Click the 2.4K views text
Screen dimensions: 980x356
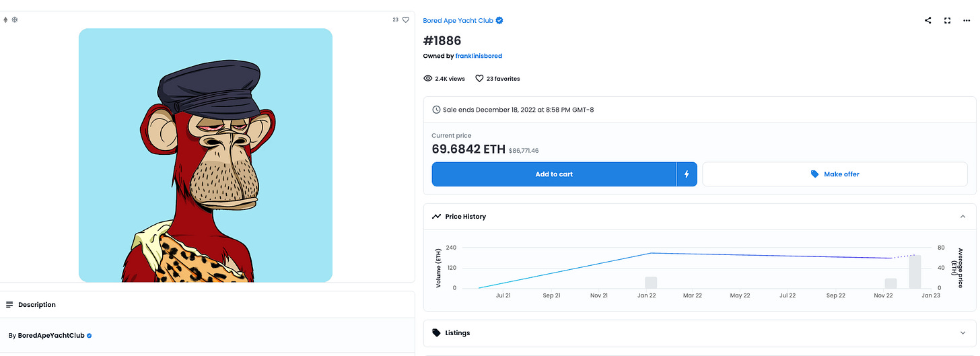[x=450, y=79]
